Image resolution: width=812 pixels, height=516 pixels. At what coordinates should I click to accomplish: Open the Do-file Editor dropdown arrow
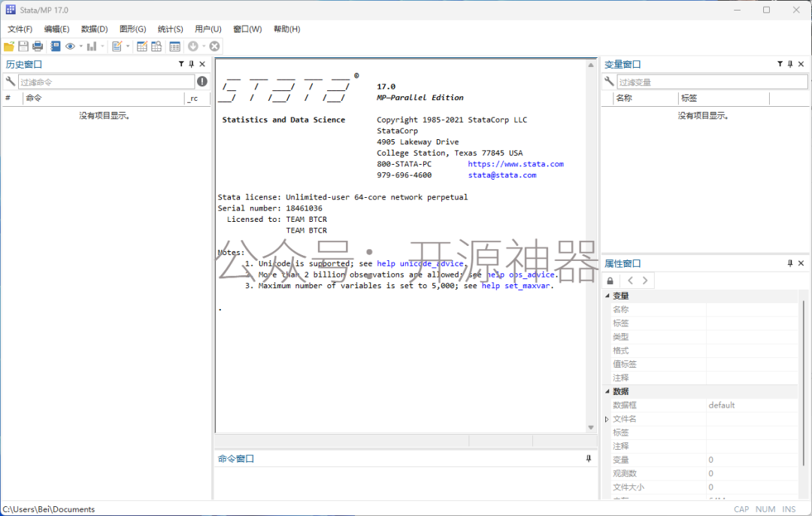pos(128,47)
